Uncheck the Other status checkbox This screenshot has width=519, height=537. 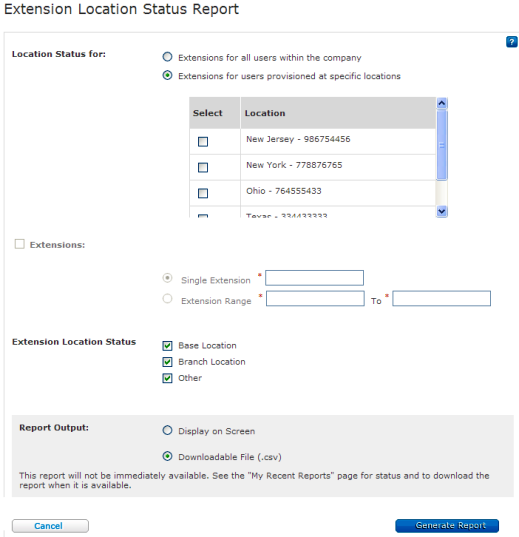pyautogui.click(x=167, y=378)
